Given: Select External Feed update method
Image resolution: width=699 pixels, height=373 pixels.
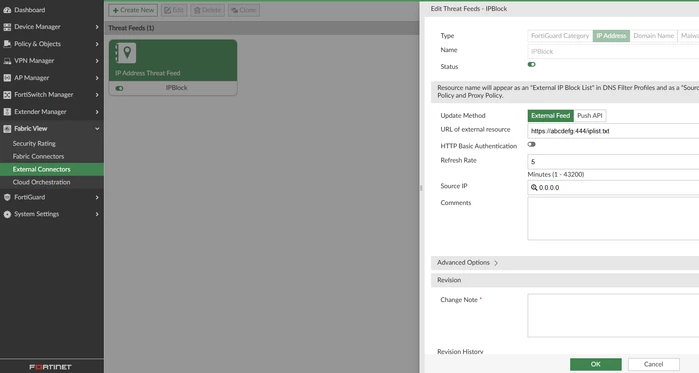Looking at the screenshot, I should (551, 115).
